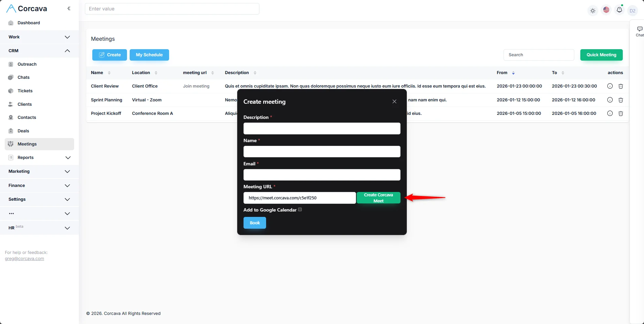Image resolution: width=644 pixels, height=324 pixels.
Task: Delete the Client Review meeting trash icon
Action: point(620,86)
